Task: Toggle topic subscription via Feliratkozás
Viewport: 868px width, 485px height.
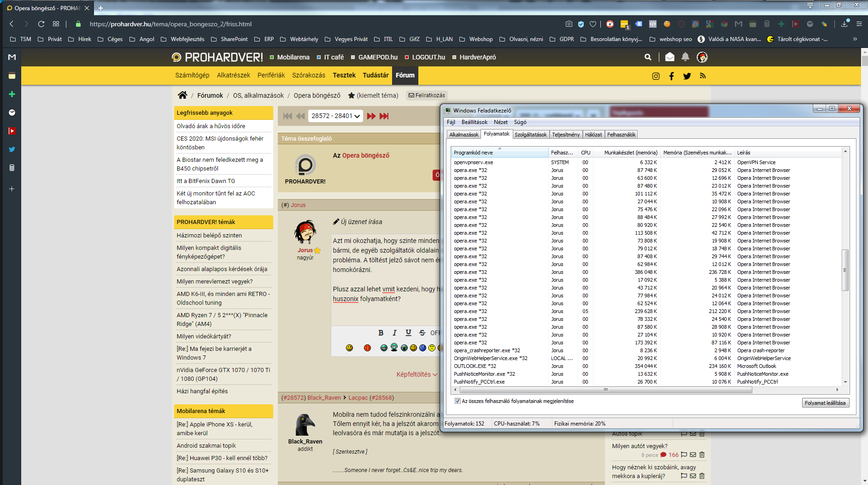Action: coord(427,95)
